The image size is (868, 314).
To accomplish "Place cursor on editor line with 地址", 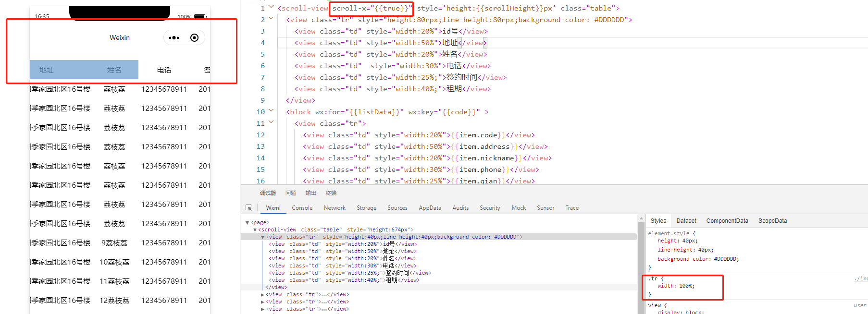I will tap(391, 43).
